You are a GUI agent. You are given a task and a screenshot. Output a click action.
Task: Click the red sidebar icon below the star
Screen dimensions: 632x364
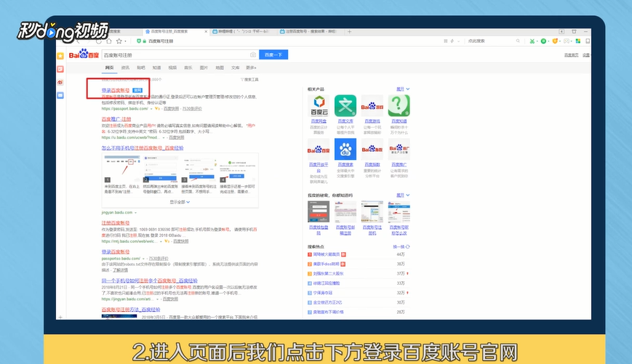pyautogui.click(x=60, y=69)
